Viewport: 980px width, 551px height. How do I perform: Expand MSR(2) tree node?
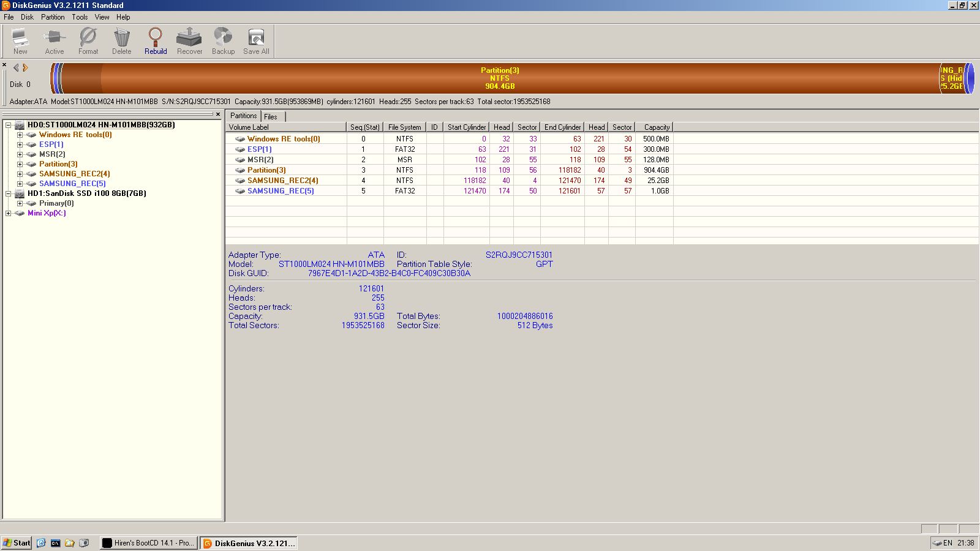(x=20, y=154)
